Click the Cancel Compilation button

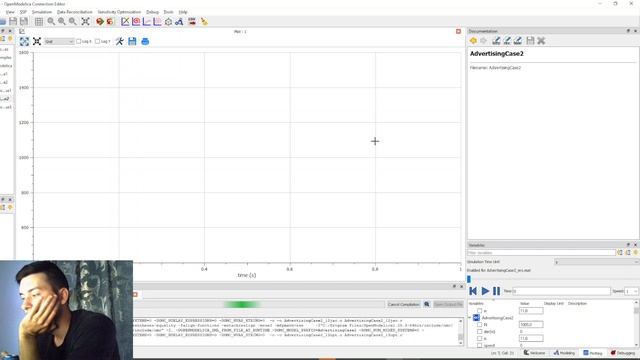403,304
